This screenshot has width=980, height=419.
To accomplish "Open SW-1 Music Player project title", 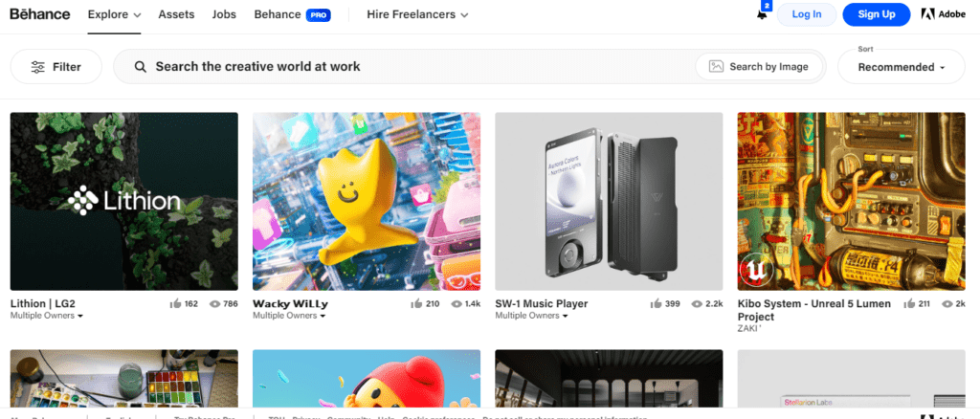I will (542, 304).
